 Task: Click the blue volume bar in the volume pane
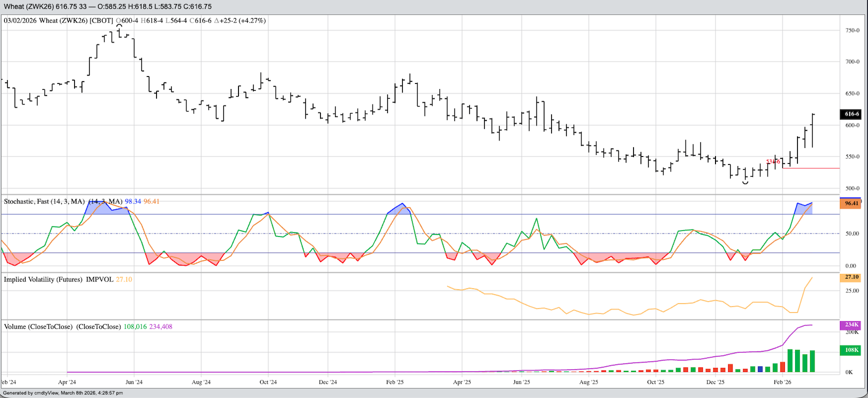pyautogui.click(x=760, y=369)
